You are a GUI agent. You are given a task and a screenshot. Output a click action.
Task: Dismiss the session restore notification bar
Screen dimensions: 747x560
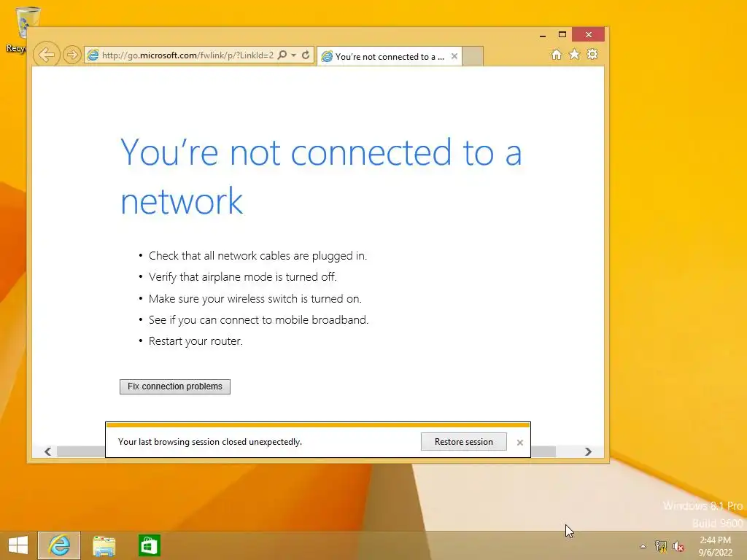click(519, 443)
